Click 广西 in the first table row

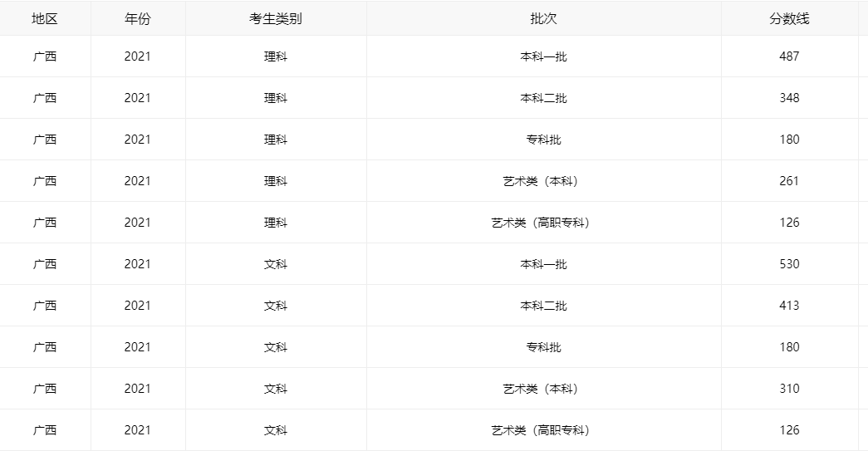coord(45,56)
